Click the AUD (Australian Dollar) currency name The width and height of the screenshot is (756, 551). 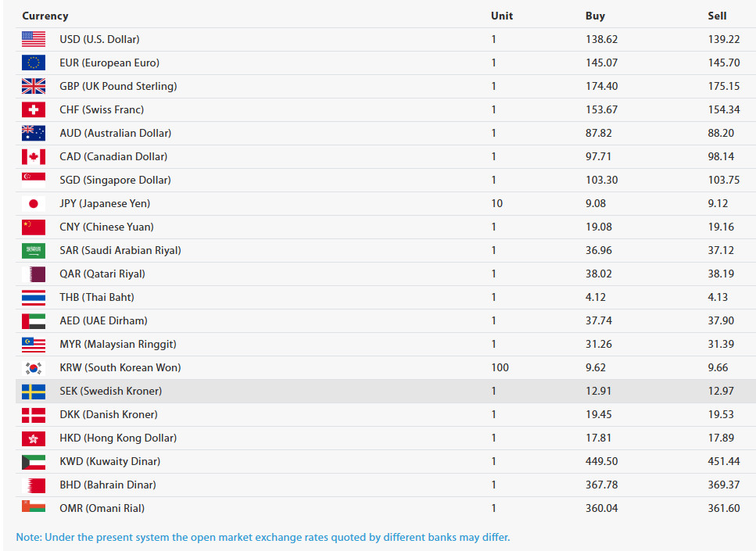(115, 133)
